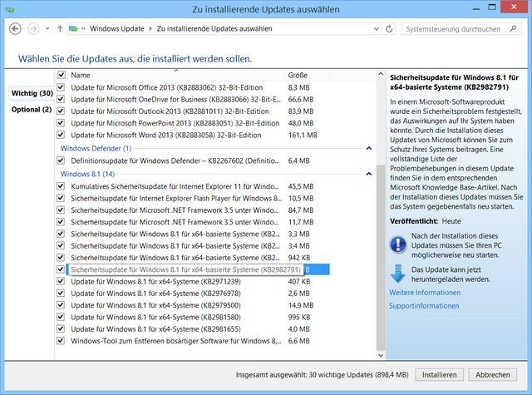Screen dimensions: 532x395
Task: Uncheck the Outlook 2013 KB2881011 update
Action: [x=61, y=111]
